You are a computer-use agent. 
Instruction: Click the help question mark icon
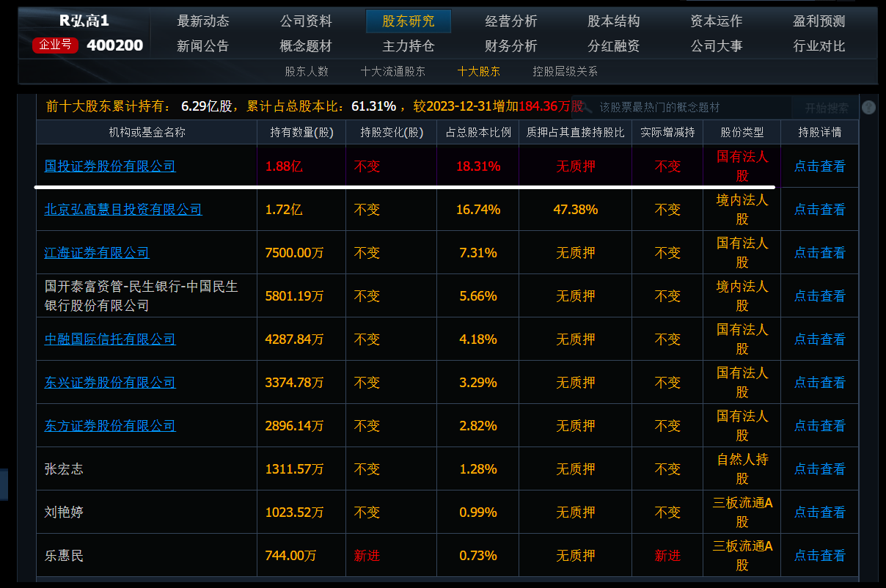coord(868,107)
